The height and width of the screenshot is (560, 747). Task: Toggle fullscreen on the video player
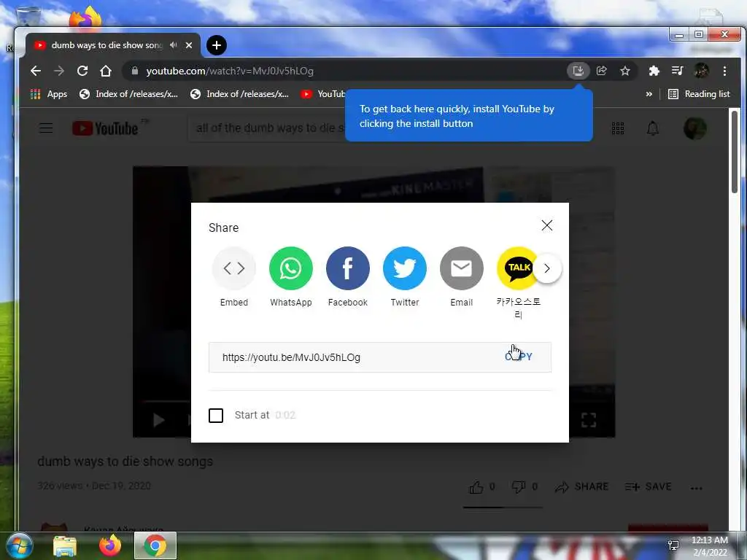click(x=589, y=419)
